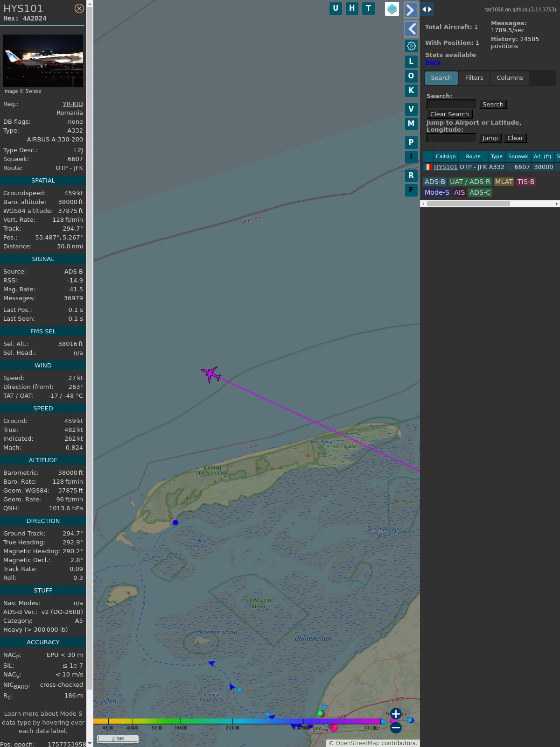Click the H map button
Viewport: 560px width, 747px height.
(352, 8)
